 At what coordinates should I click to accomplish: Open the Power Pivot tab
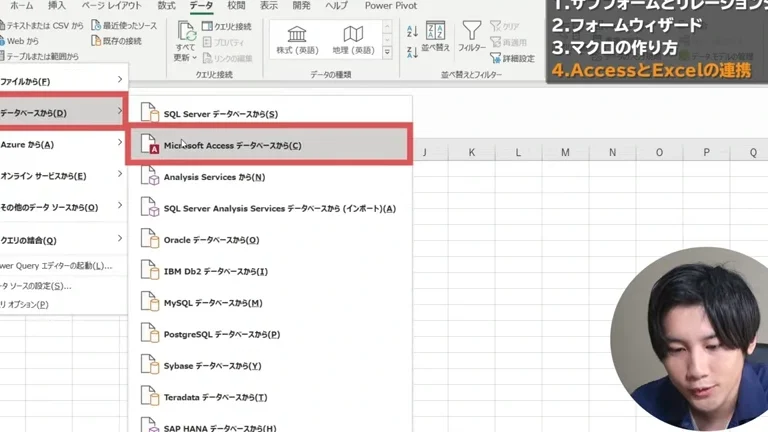391,6
